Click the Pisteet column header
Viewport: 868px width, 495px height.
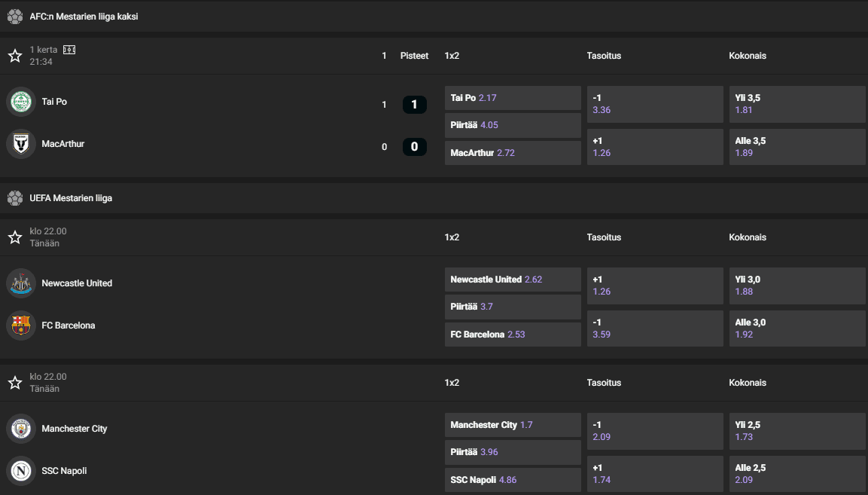pos(414,56)
